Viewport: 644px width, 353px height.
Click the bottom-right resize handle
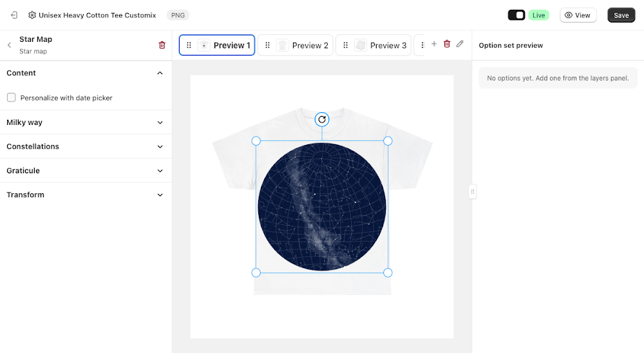point(388,273)
